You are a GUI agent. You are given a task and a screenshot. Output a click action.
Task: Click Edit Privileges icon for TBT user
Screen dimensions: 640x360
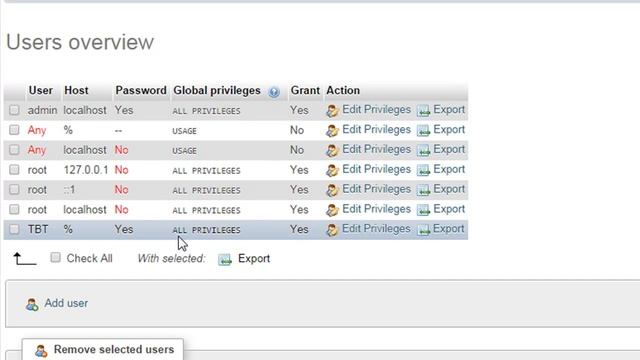332,230
